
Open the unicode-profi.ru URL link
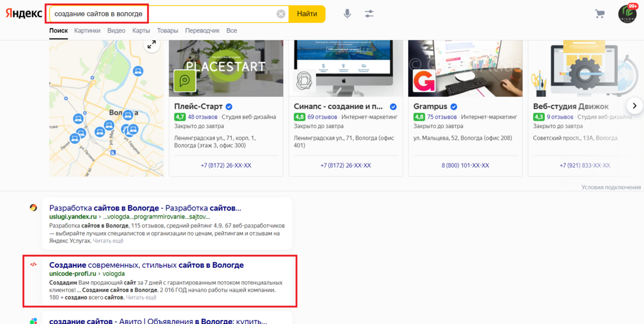click(73, 274)
